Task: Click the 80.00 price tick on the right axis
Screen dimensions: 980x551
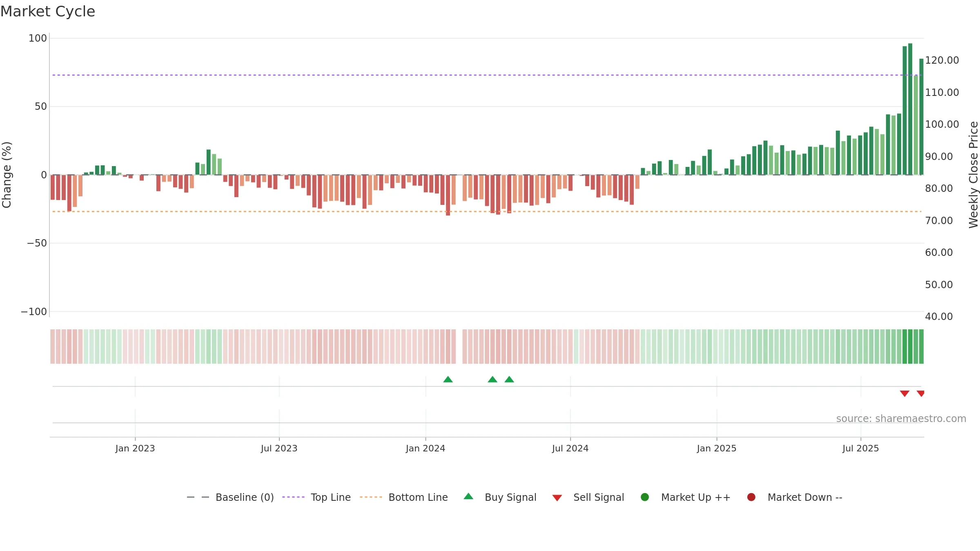Action: (x=939, y=189)
